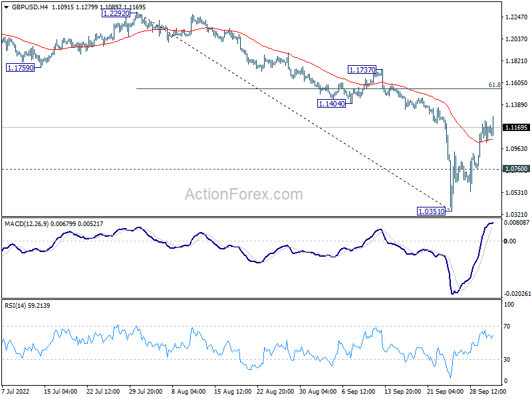Click the 1.18210 price axis value
Image resolution: width=532 pixels, height=399 pixels.
[x=517, y=61]
